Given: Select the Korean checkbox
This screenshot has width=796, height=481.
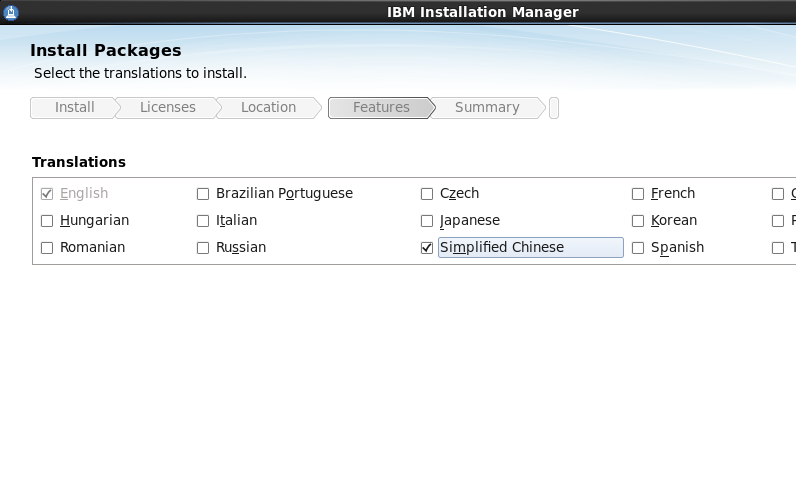Looking at the screenshot, I should (x=638, y=220).
